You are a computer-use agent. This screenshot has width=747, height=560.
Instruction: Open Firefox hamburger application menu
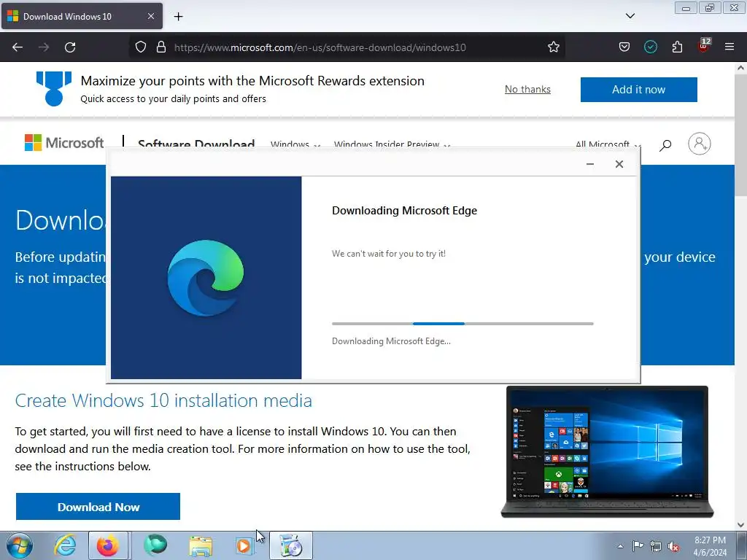[x=729, y=47]
